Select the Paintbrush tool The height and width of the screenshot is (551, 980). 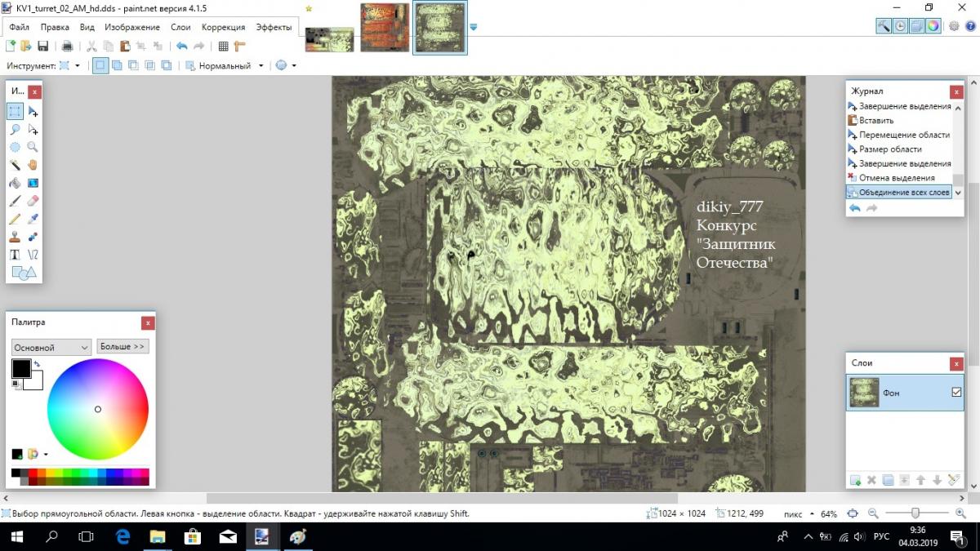pos(16,201)
